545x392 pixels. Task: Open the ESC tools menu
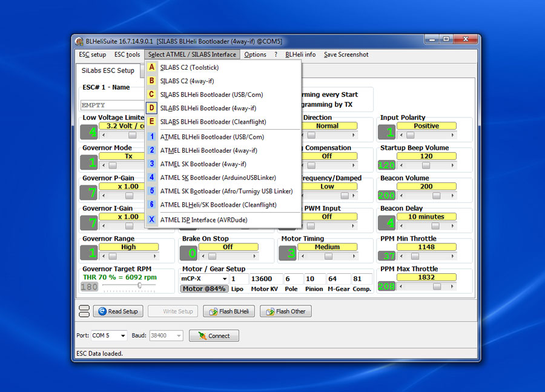coord(127,55)
